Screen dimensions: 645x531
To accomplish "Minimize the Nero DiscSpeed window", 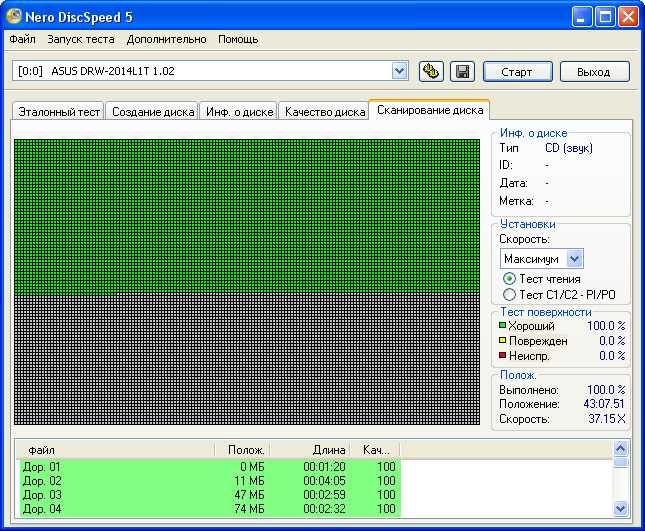I will [581, 17].
